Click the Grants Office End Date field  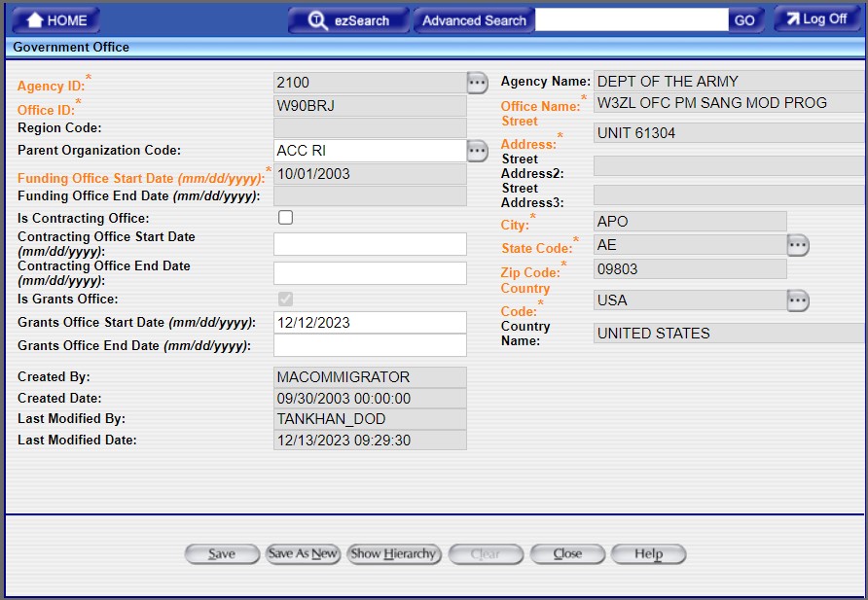[x=370, y=345]
